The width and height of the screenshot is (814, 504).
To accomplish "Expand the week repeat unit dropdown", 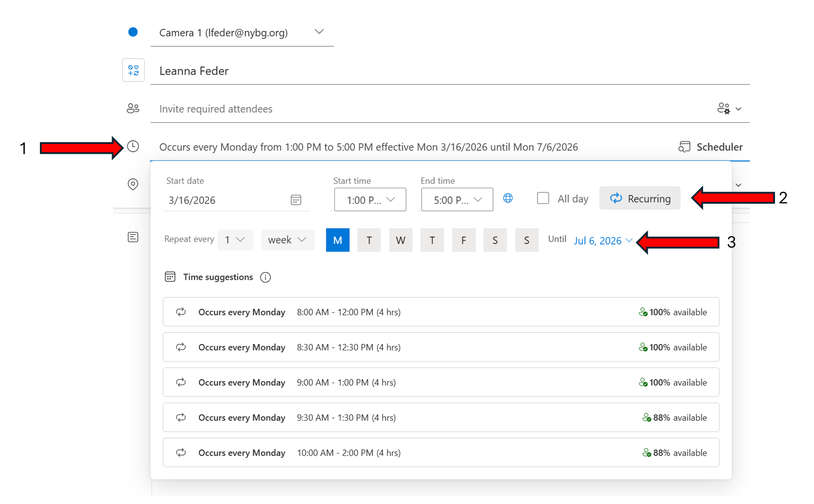I will [287, 240].
